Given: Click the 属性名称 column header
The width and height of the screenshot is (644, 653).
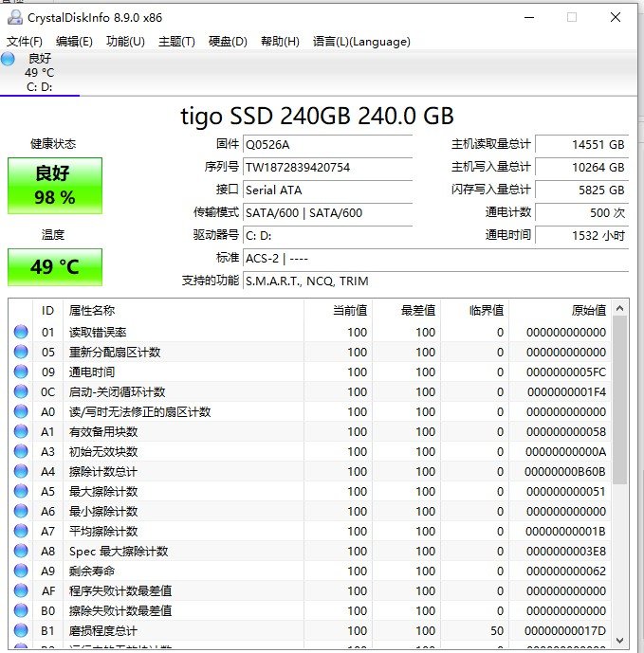Looking at the screenshot, I should click(183, 310).
